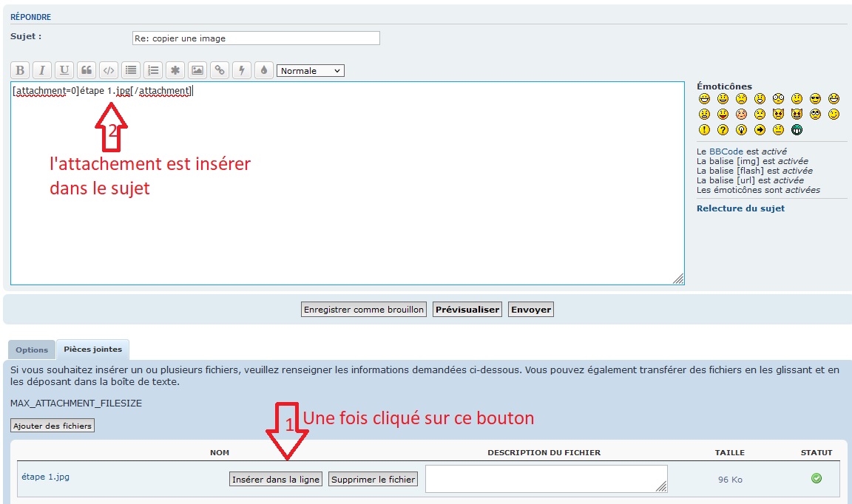Insert the green grinning emoticon

[797, 130]
